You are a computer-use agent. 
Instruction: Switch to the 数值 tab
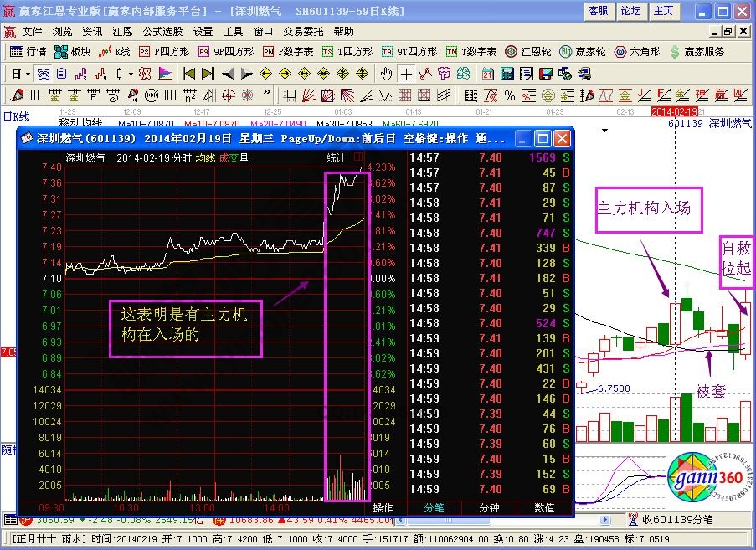(544, 507)
